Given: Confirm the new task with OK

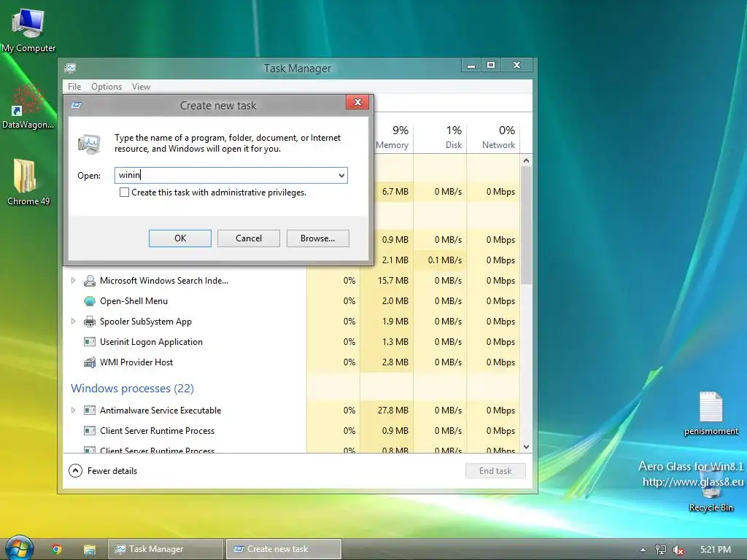Looking at the screenshot, I should click(x=180, y=238).
